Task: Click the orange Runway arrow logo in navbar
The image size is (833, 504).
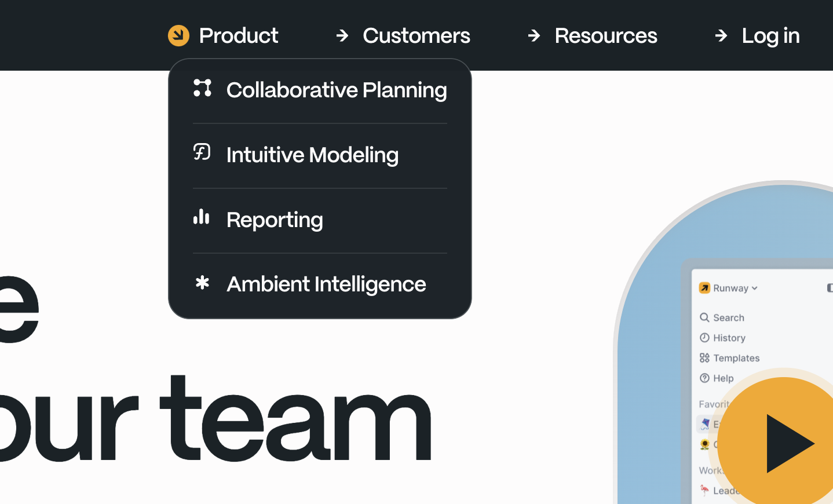Action: click(179, 35)
